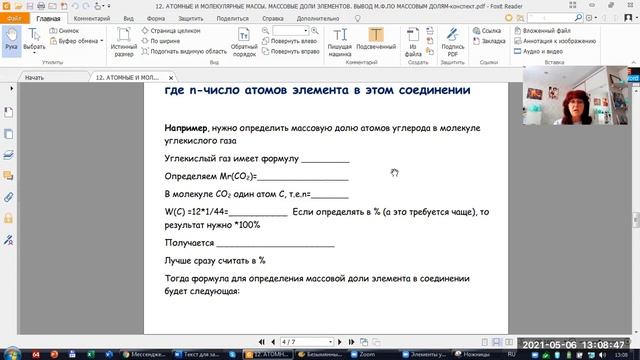Select Highlight (Подсвеченный) tool
The width and height of the screenshot is (640, 360).
tap(376, 39)
